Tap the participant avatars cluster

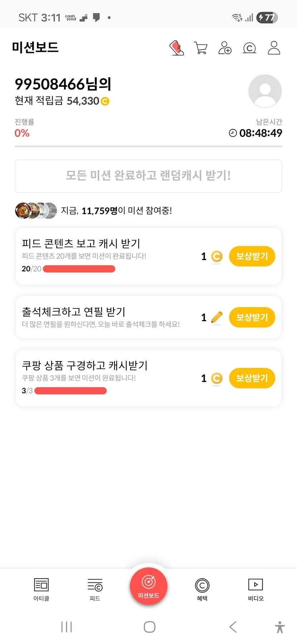[x=36, y=211]
